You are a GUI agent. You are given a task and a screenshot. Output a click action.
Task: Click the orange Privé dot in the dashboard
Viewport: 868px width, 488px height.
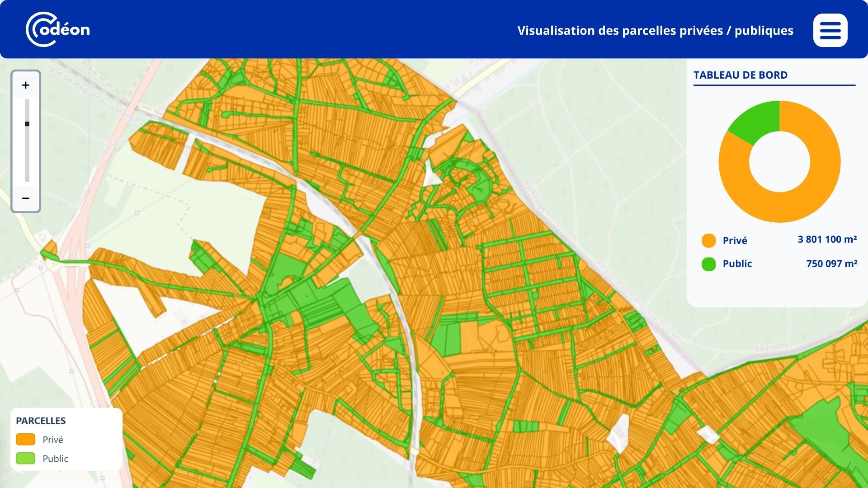click(708, 240)
